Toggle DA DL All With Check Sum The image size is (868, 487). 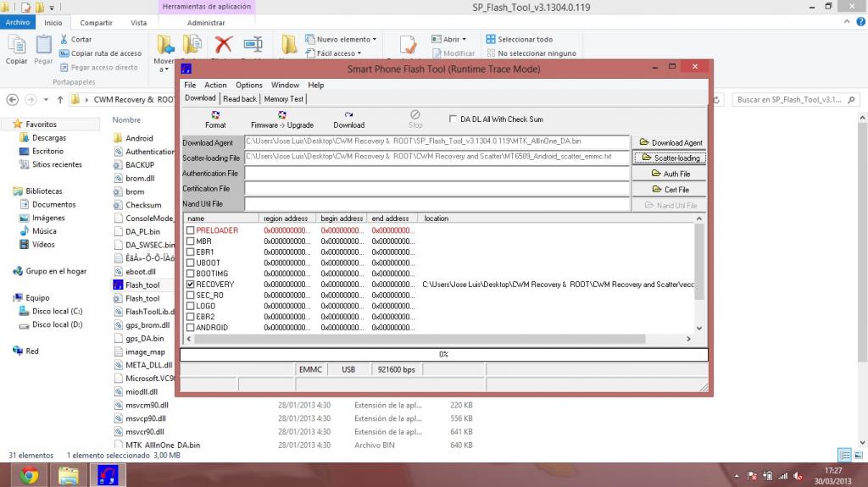point(453,119)
